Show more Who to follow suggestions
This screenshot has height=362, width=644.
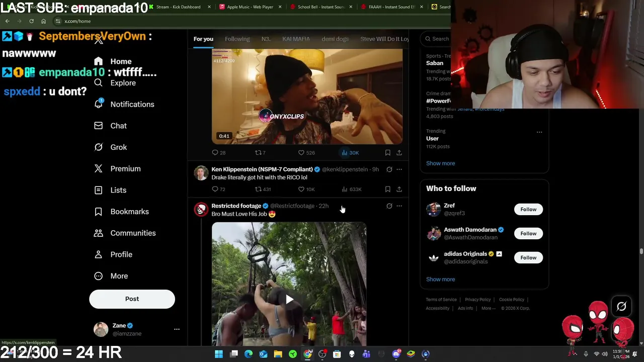pyautogui.click(x=440, y=280)
